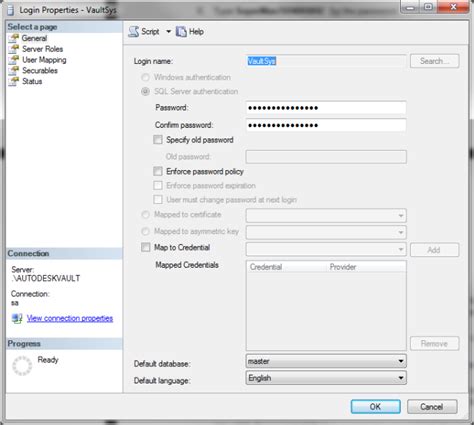Click the Ready progress spinner icon
This screenshot has height=425, width=474.
(22, 366)
